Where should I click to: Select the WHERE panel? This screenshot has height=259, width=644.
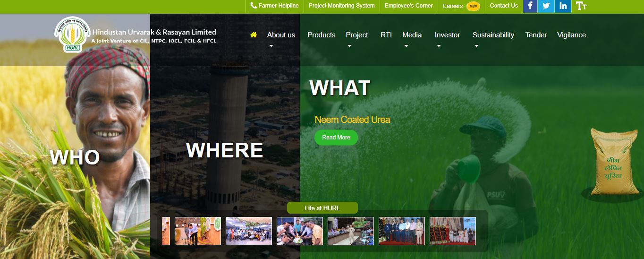click(225, 150)
